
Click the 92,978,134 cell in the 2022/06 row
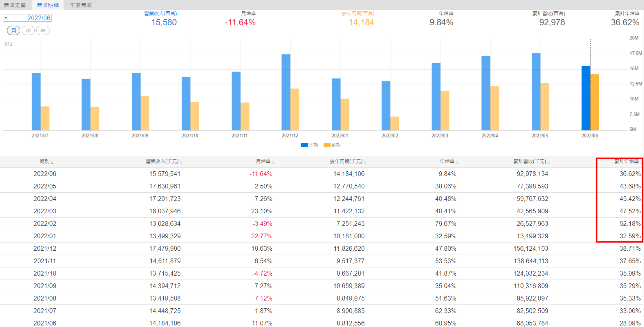[x=533, y=174]
